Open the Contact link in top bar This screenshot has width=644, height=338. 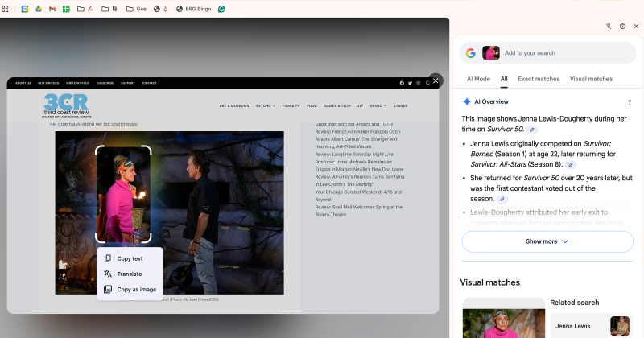150,83
